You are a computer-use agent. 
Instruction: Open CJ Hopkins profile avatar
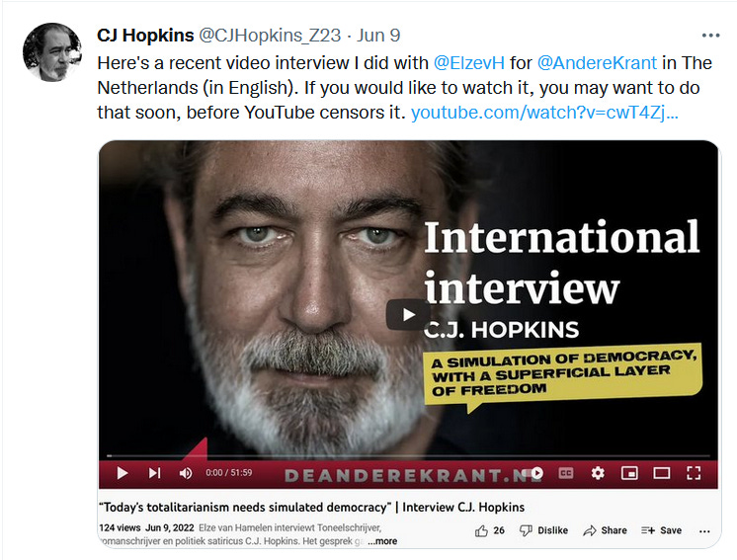pyautogui.click(x=51, y=51)
